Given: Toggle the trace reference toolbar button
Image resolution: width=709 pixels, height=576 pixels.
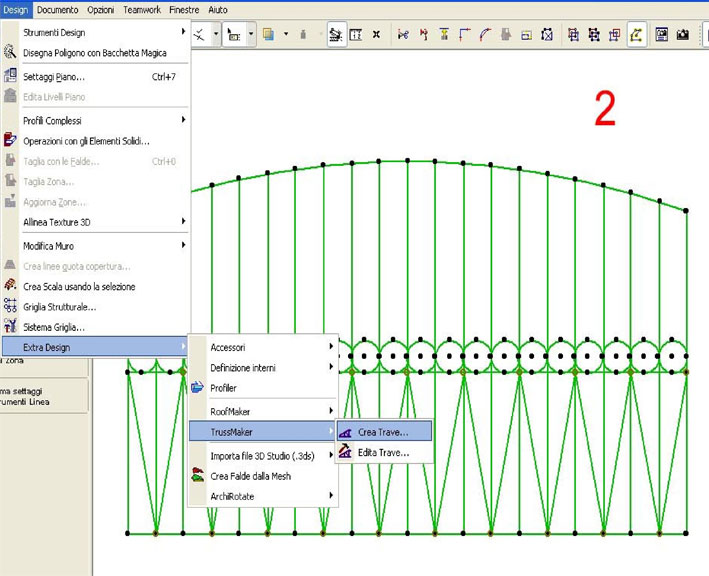Looking at the screenshot, I should pos(337,34).
